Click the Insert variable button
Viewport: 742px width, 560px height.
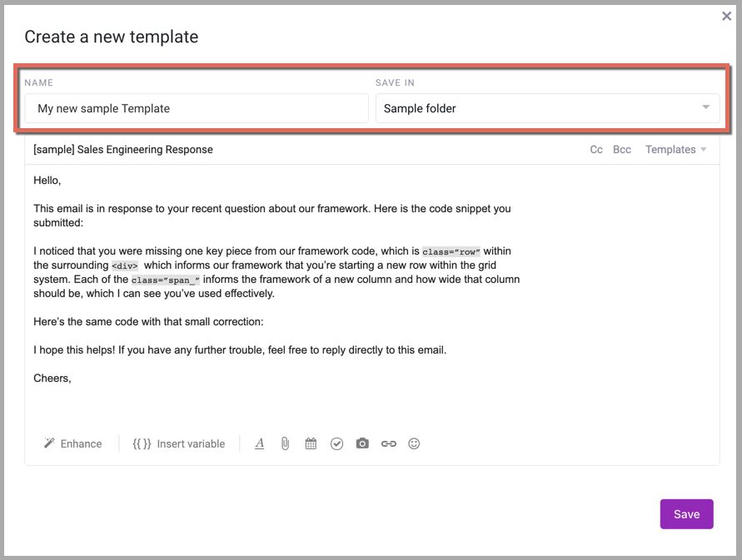coord(179,444)
